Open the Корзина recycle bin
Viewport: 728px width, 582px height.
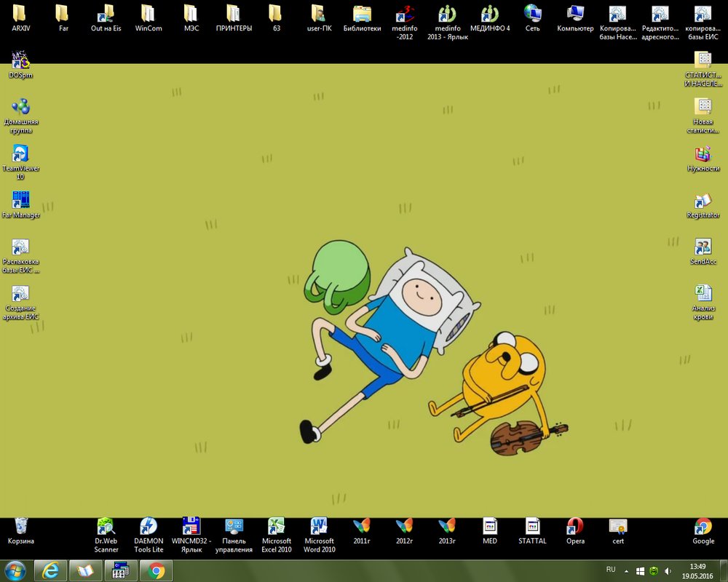pyautogui.click(x=21, y=531)
